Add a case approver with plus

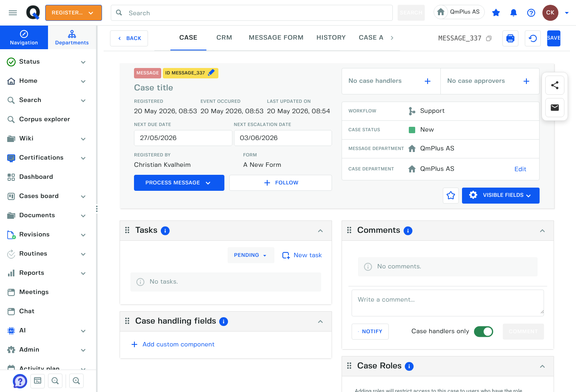point(526,81)
